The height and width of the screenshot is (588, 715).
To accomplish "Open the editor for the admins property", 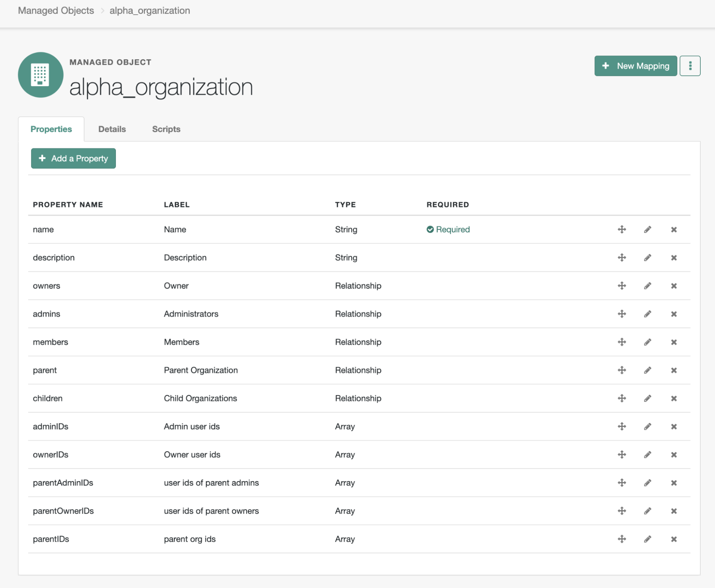I will point(647,314).
